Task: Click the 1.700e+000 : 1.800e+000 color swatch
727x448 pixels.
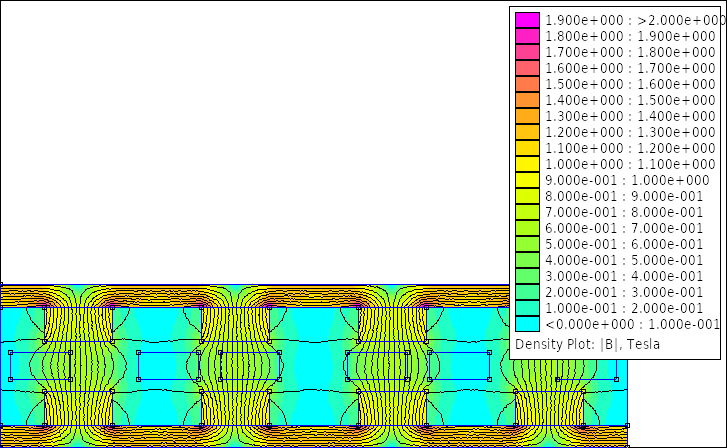Action: (x=527, y=52)
